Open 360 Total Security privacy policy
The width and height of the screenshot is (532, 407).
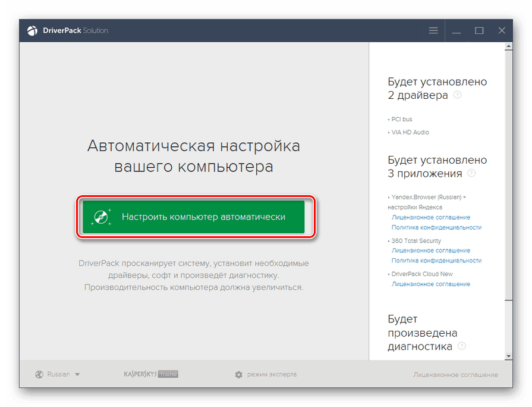click(438, 260)
